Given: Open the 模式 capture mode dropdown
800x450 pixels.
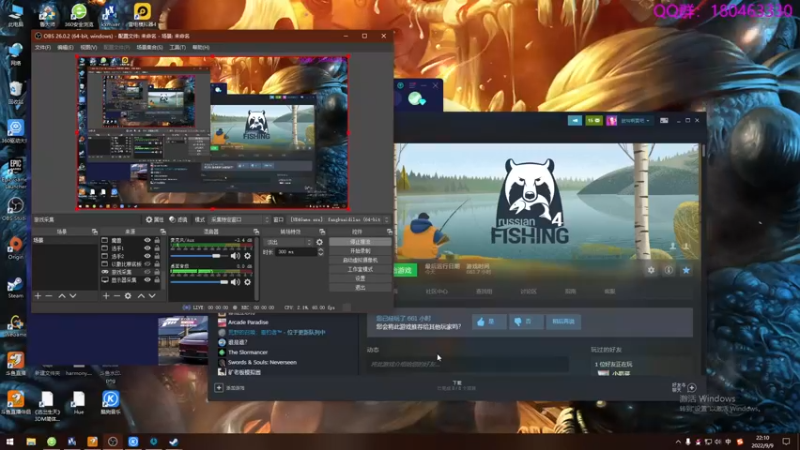Looking at the screenshot, I should tap(239, 219).
